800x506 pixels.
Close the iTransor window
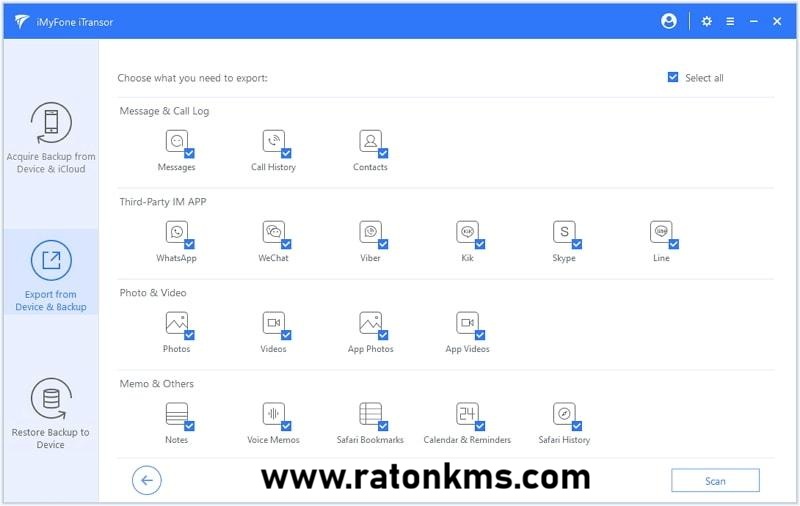coord(777,21)
